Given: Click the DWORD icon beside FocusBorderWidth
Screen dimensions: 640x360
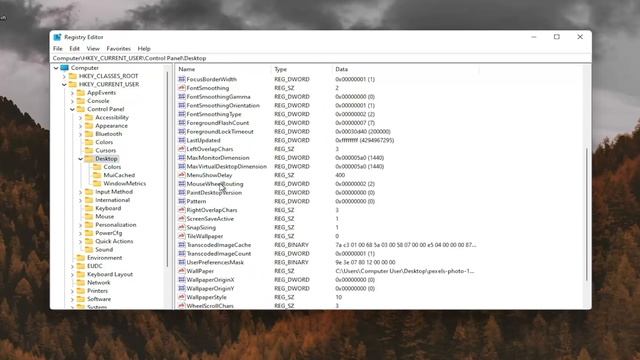Looking at the screenshot, I should tap(182, 79).
